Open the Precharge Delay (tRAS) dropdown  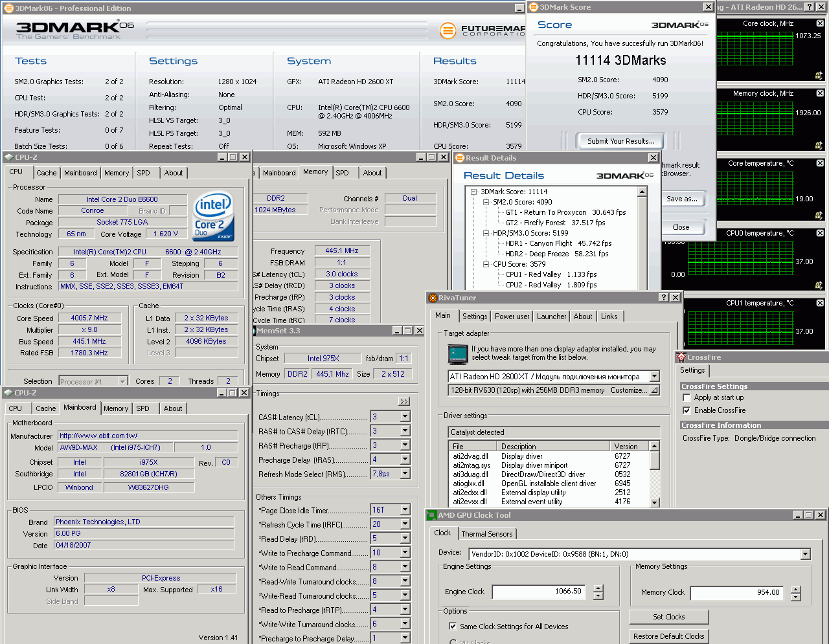[x=405, y=460]
